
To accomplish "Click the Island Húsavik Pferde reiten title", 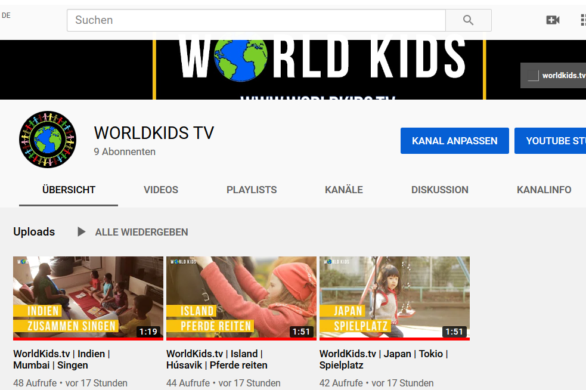I will point(217,359).
